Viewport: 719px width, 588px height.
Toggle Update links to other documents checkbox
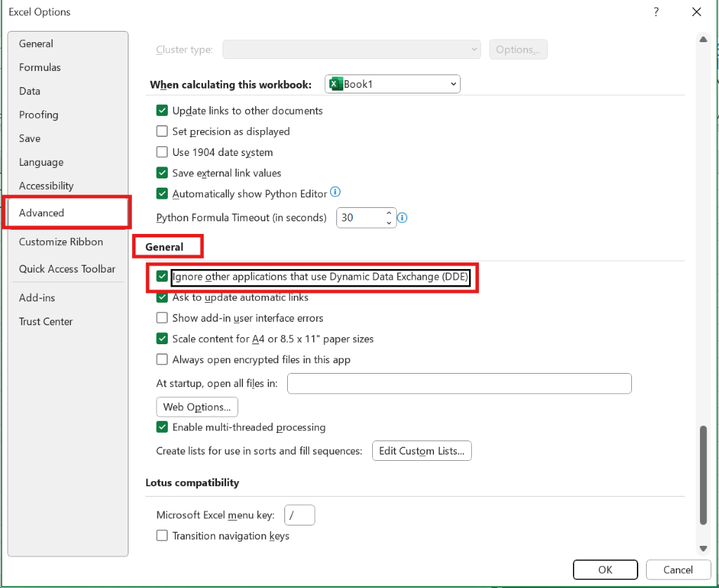pyautogui.click(x=162, y=110)
